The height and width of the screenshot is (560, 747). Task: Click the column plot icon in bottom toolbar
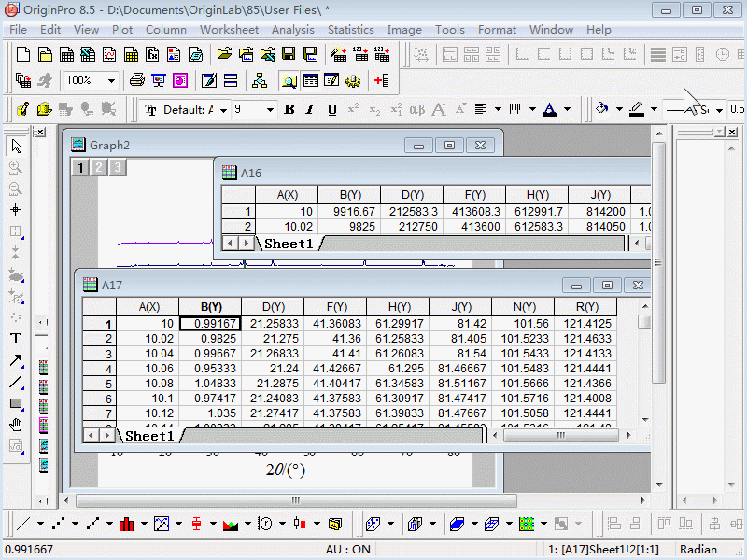[x=126, y=524]
